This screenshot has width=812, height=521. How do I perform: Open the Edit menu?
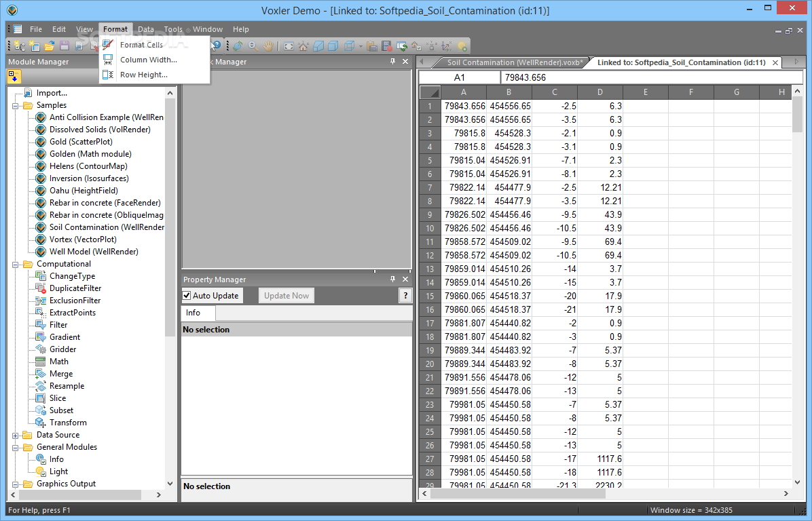(x=59, y=29)
